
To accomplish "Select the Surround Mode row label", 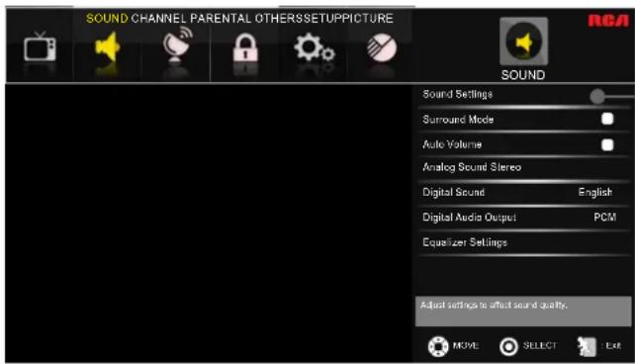I will 458,120.
